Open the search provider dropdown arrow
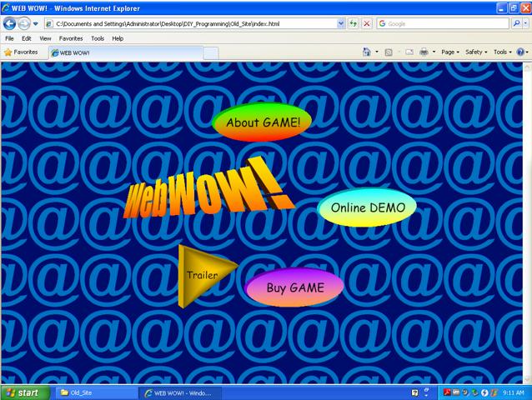The image size is (532, 400). pyautogui.click(x=525, y=23)
